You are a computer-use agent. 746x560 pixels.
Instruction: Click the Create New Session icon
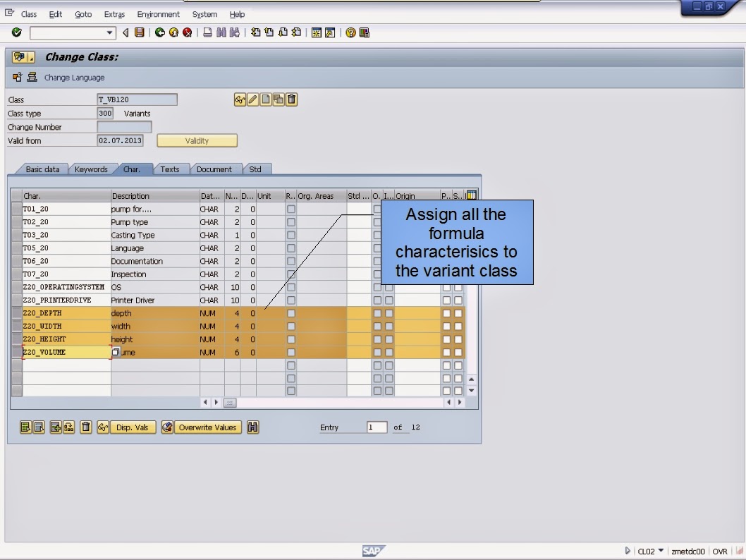(317, 32)
